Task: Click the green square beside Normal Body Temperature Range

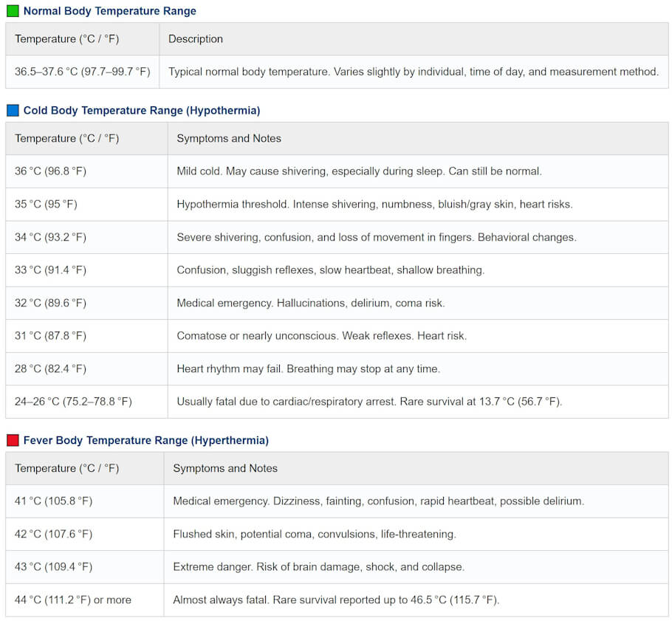Action: coord(13,11)
